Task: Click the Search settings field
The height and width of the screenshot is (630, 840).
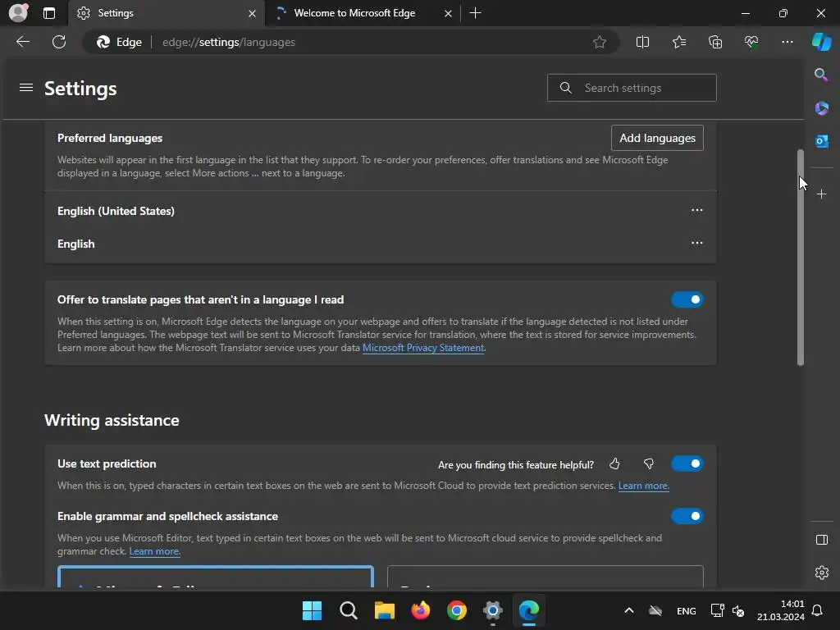Action: 632,88
